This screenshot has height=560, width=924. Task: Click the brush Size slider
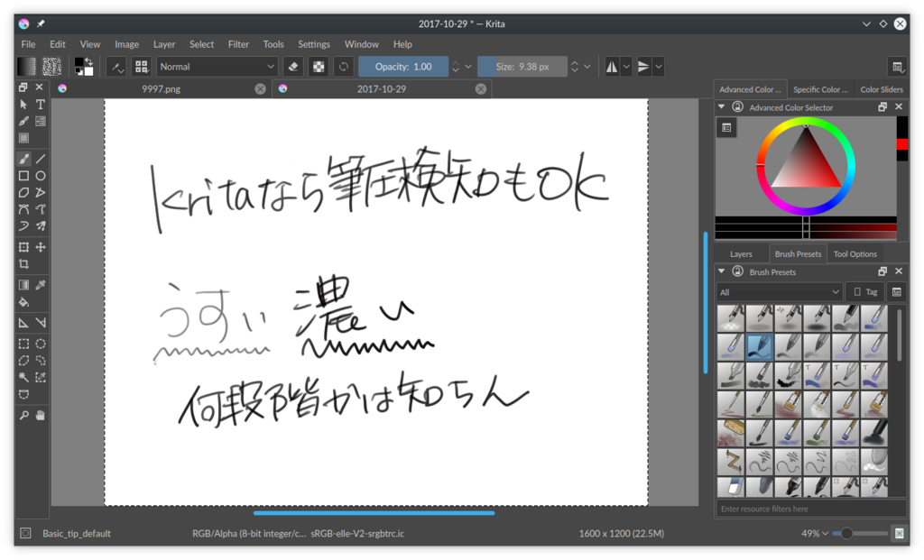pos(522,67)
